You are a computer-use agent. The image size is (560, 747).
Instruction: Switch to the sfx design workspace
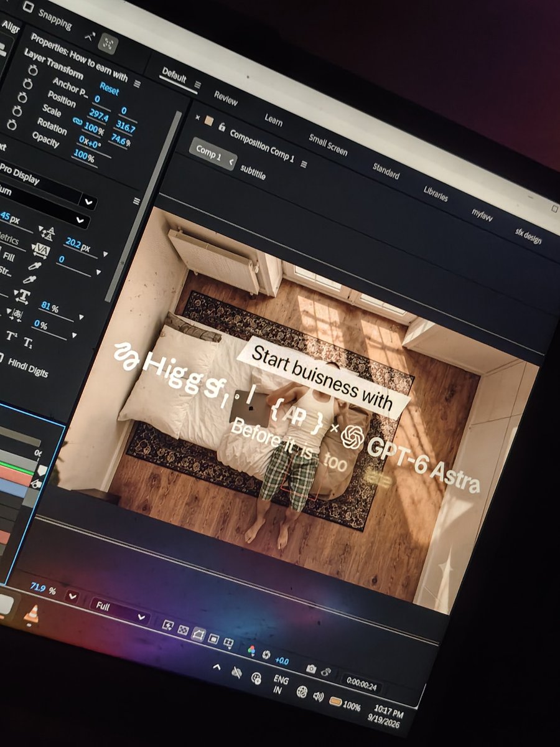coord(528,237)
